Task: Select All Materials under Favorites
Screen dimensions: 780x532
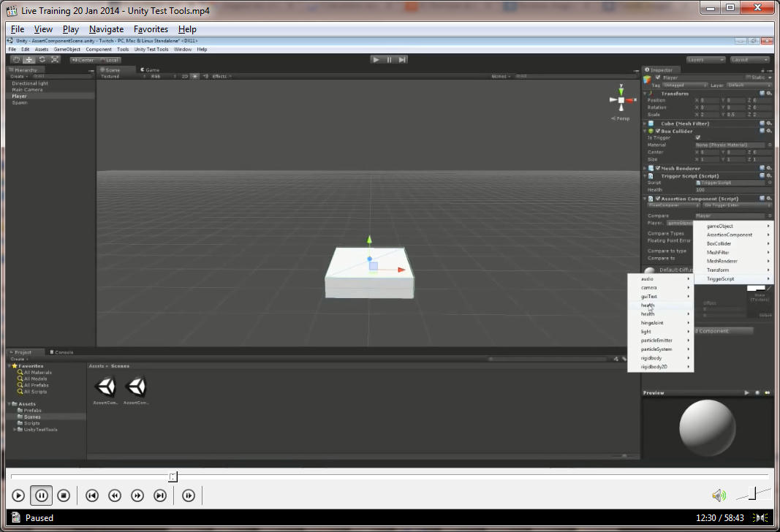Action: [x=38, y=373]
